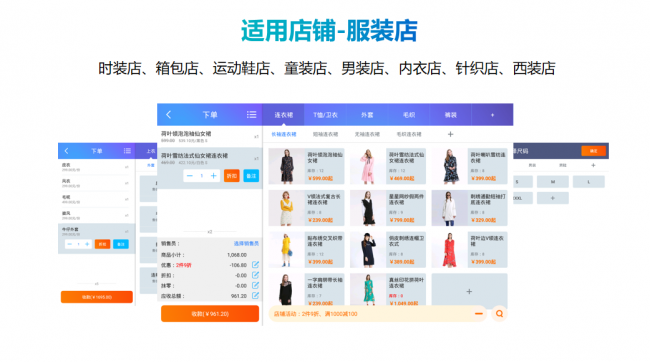Tap the orange 折扣 discount button

pos(232,176)
